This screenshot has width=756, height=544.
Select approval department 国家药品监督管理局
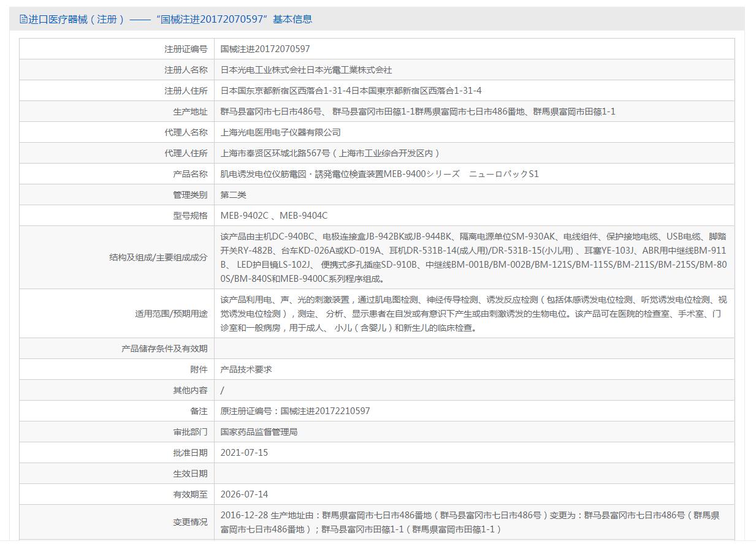[259, 432]
